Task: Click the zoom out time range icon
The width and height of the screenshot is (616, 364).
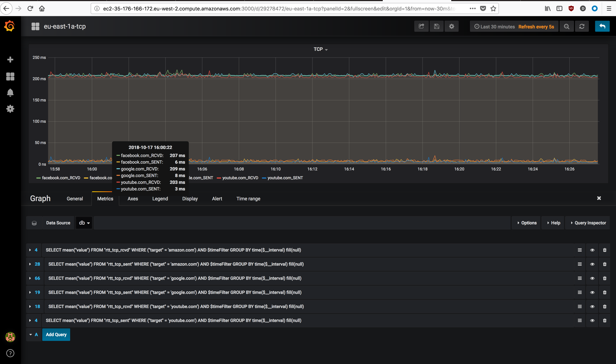Action: (x=566, y=26)
